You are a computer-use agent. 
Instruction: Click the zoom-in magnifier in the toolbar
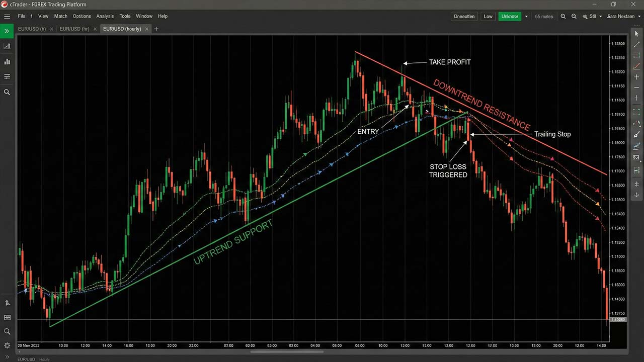pyautogui.click(x=563, y=16)
